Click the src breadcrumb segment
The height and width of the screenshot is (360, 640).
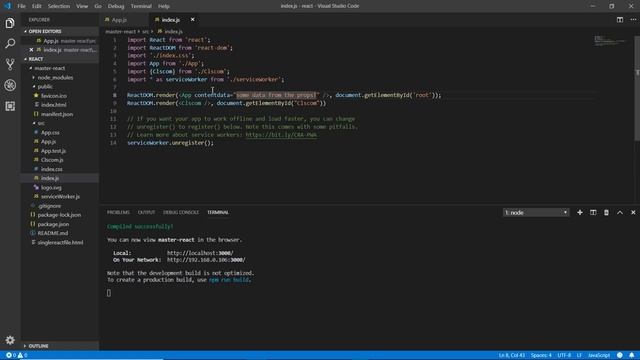[145, 31]
